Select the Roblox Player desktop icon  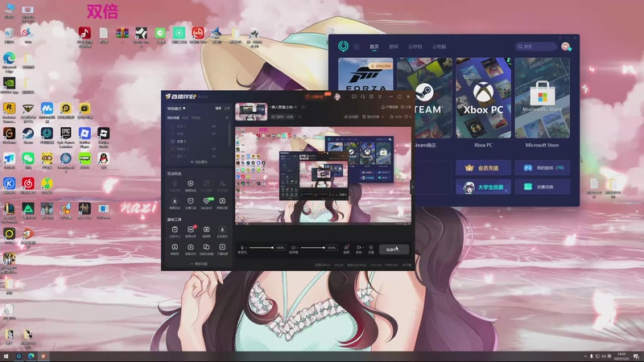(x=85, y=134)
